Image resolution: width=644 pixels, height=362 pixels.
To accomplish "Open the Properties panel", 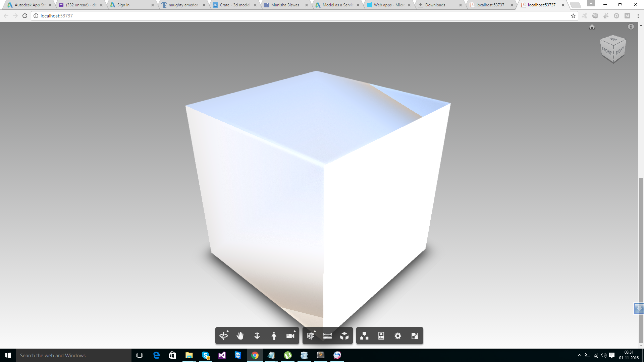I will (x=381, y=336).
